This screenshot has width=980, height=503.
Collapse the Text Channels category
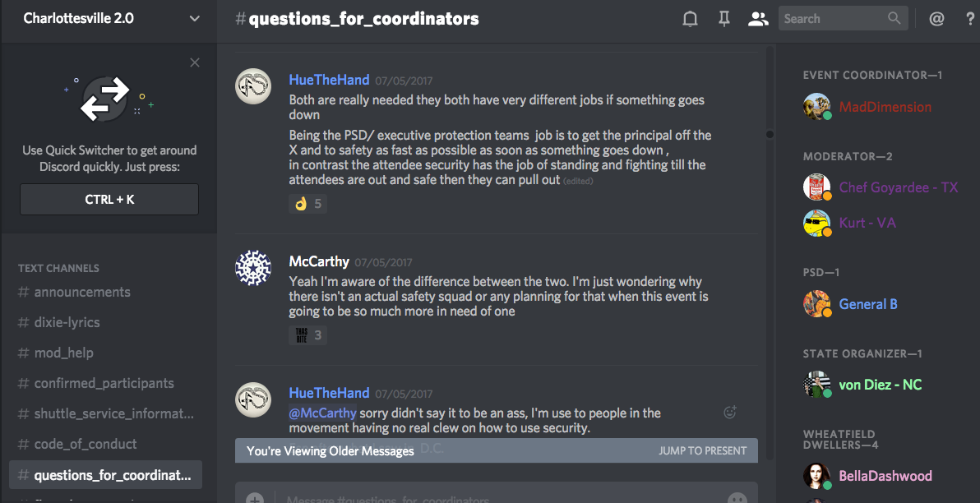click(58, 268)
